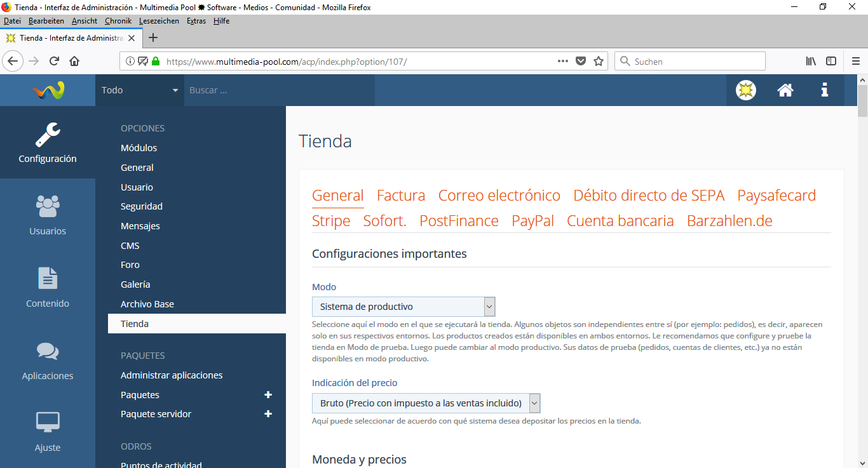868x468 pixels.
Task: Click the Ajuste monitor icon
Action: [x=48, y=422]
